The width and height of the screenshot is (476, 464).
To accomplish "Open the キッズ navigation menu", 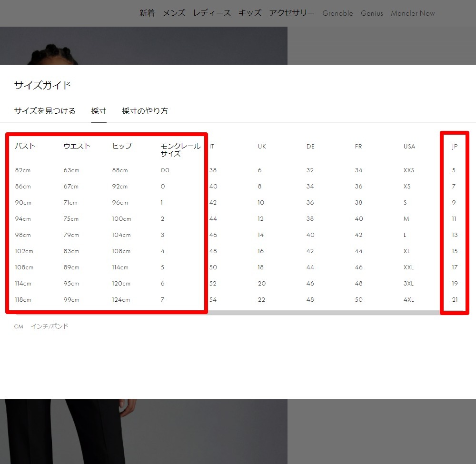I will point(249,13).
